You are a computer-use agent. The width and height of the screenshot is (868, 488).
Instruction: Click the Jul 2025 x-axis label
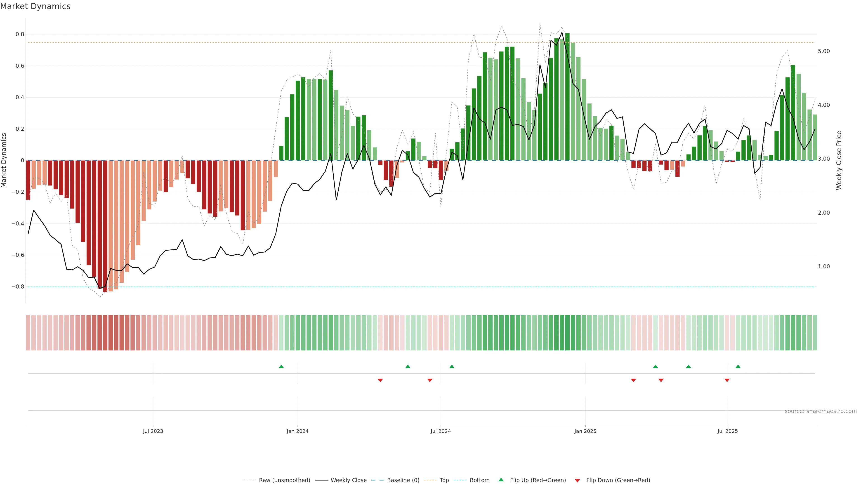(727, 431)
